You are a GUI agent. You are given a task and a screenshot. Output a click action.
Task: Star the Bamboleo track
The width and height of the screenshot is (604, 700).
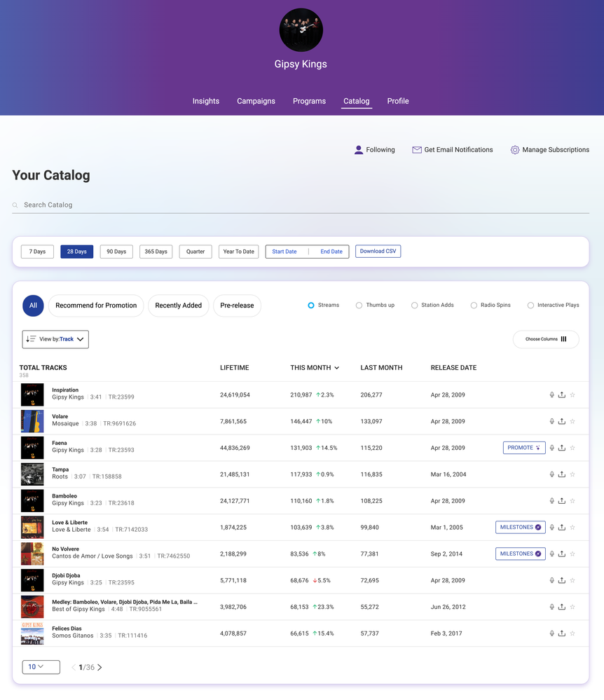pos(572,501)
